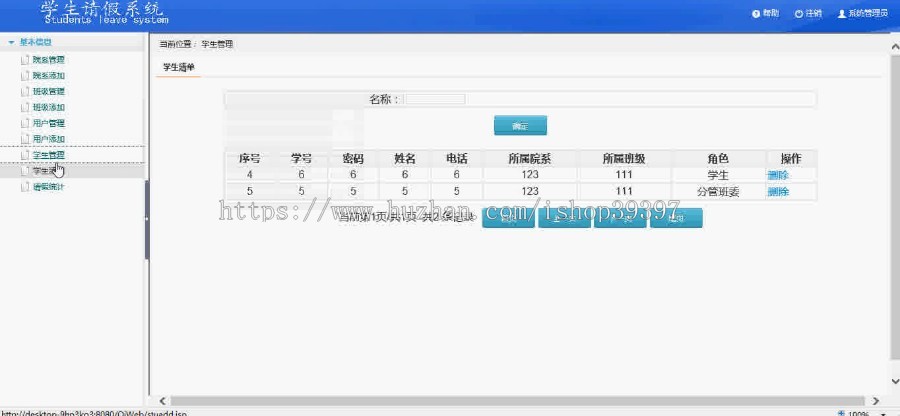Switch to the 学生清单 tab
This screenshot has width=900, height=416.
pos(179,67)
